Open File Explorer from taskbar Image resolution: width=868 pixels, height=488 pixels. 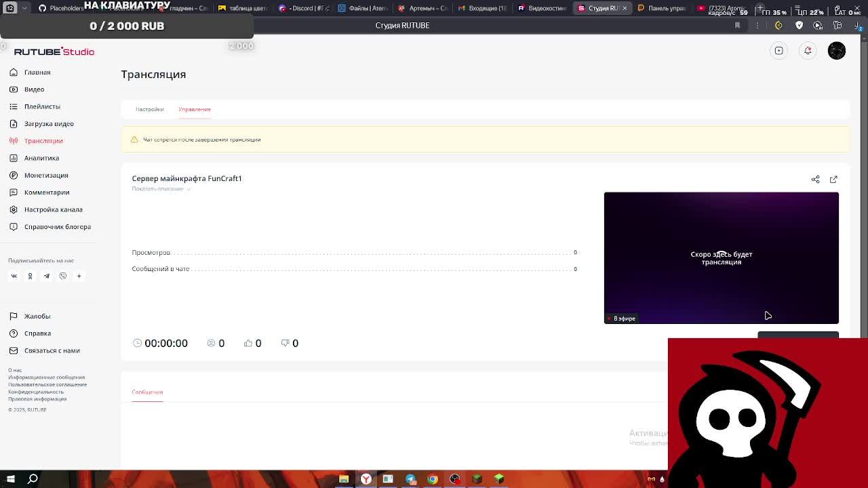(x=344, y=479)
